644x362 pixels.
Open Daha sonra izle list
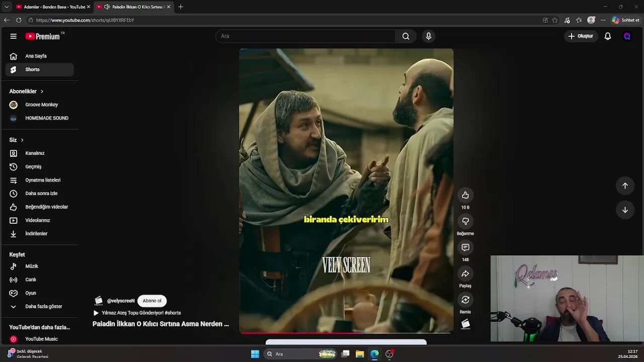(x=39, y=194)
